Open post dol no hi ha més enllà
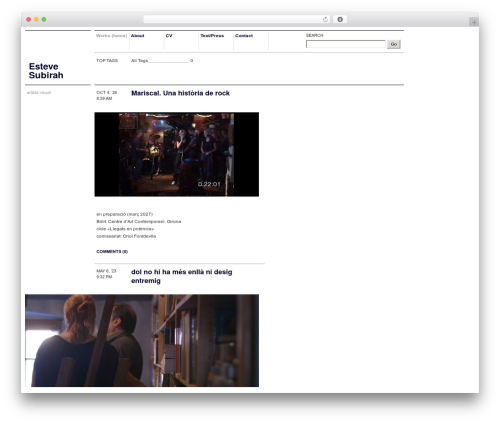 [182, 276]
